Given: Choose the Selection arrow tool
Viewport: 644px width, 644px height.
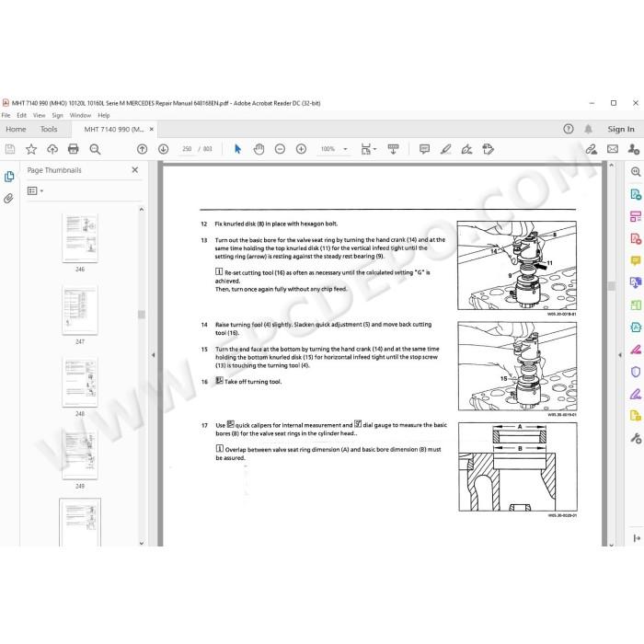Looking at the screenshot, I should pos(237,149).
